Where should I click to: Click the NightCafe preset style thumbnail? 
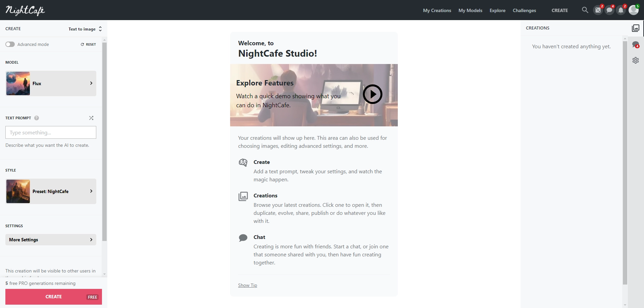pyautogui.click(x=18, y=191)
